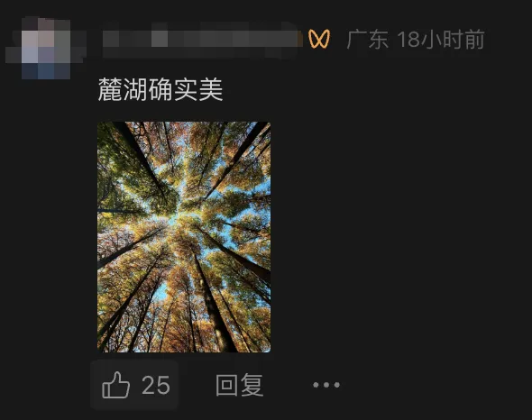
Task: Open the three-dot more options menu
Action: click(326, 385)
